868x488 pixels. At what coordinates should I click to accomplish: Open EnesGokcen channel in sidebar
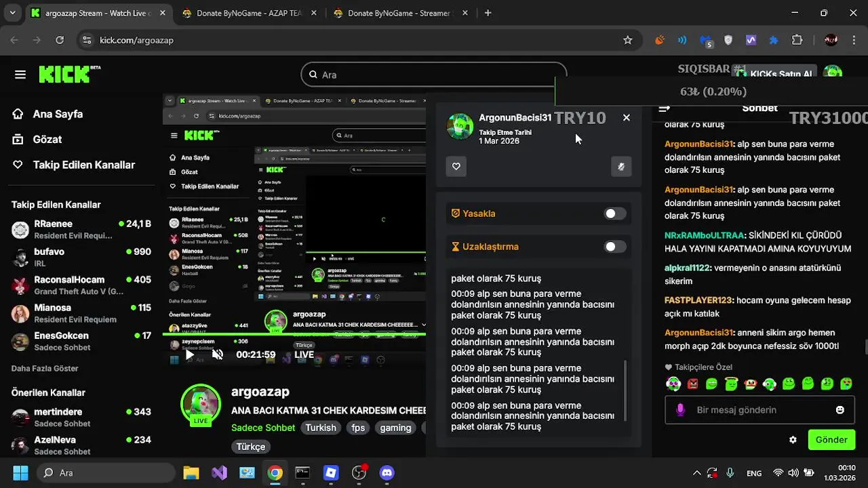81,341
